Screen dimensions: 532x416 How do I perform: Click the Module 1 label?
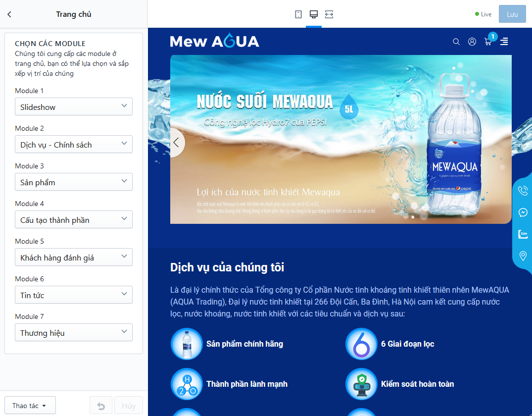point(29,91)
